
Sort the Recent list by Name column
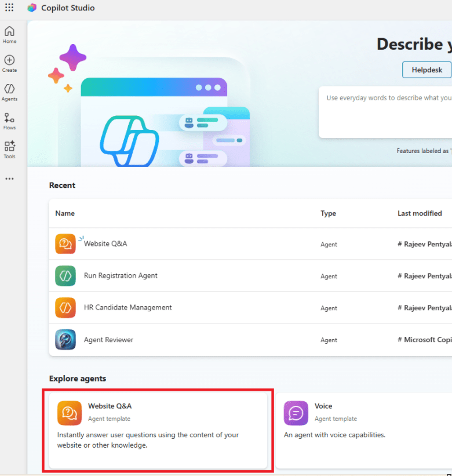point(65,213)
